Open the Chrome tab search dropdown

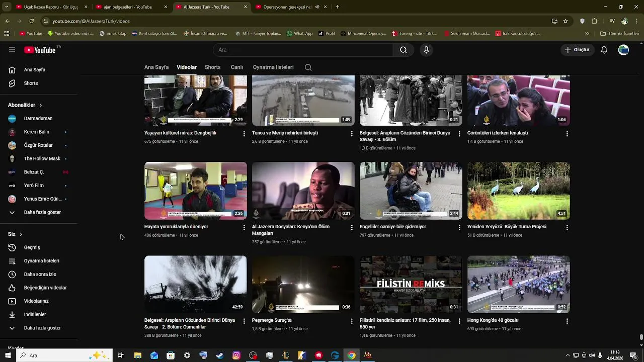pyautogui.click(x=7, y=7)
